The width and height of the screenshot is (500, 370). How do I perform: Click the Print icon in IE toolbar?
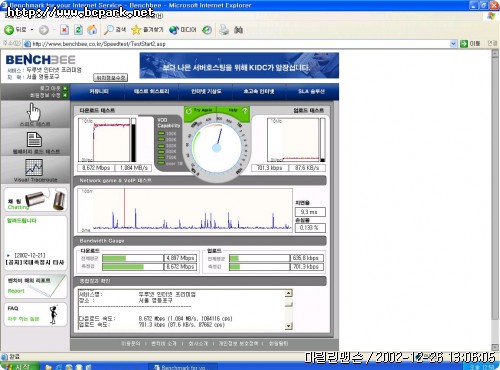coord(224,30)
